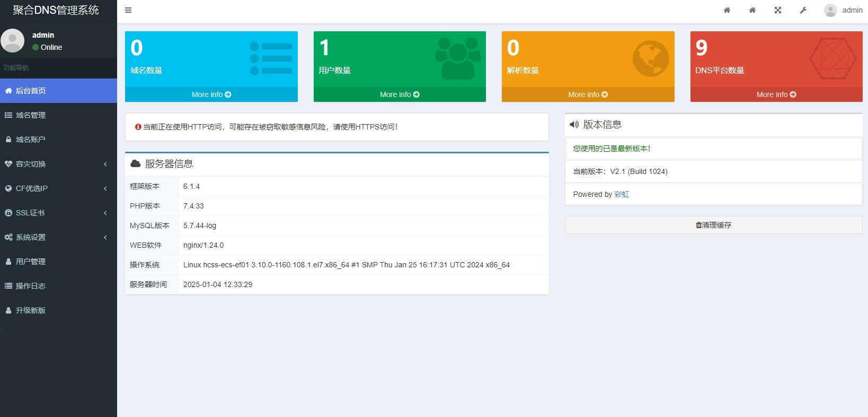Viewport: 868px width, 417px height.
Task: Open 域名管理 in the sidebar
Action: pos(31,115)
